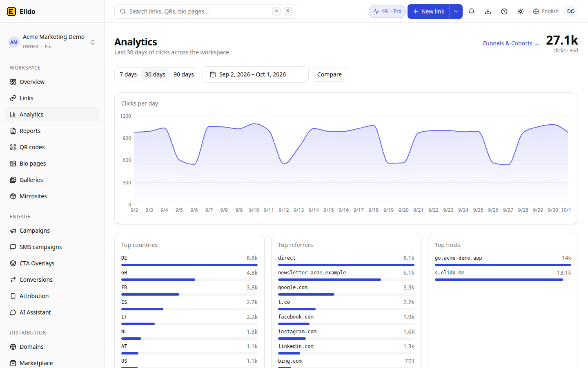
Task: Open the date range picker
Action: [256, 74]
